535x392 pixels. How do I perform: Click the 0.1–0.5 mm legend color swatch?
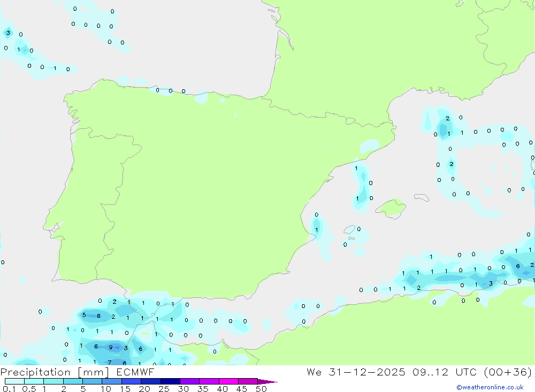14,381
